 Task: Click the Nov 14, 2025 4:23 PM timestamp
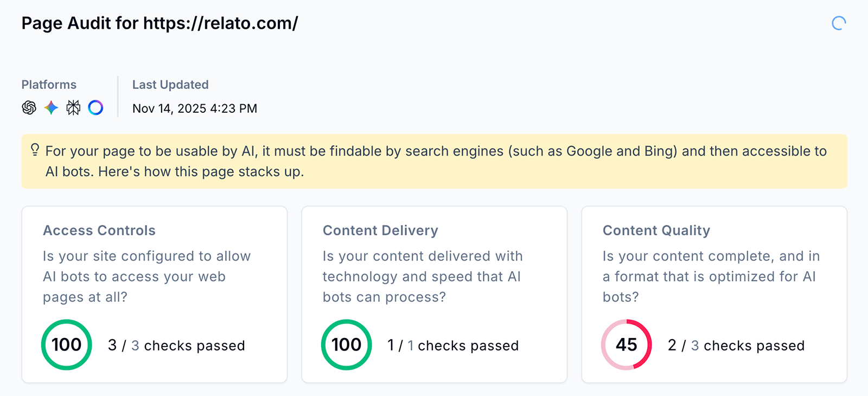(x=195, y=108)
